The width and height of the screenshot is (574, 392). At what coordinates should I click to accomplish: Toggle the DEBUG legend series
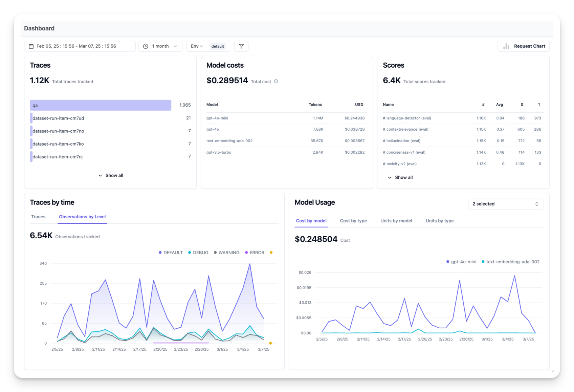tap(198, 253)
